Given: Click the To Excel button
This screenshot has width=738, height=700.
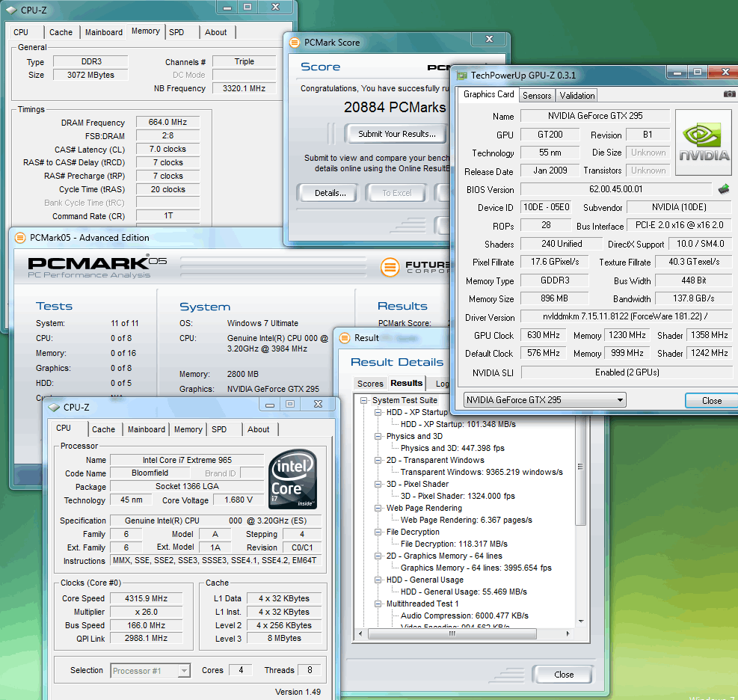Looking at the screenshot, I should click(397, 193).
